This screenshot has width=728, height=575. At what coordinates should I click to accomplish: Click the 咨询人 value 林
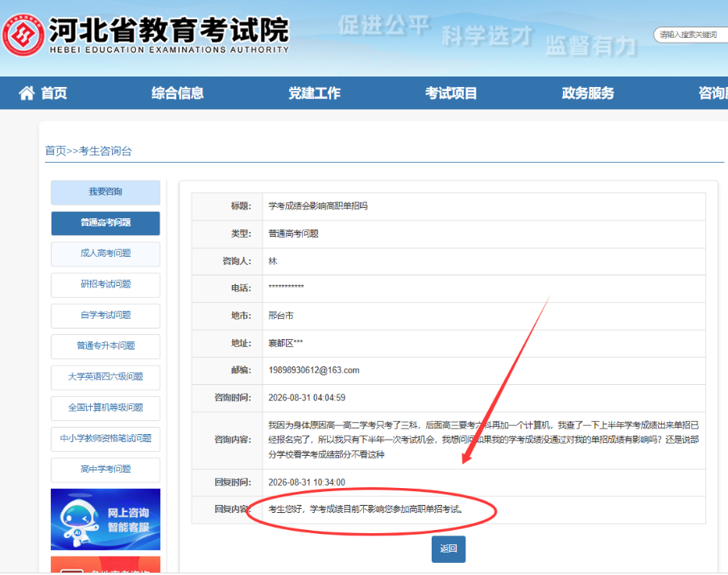point(272,261)
